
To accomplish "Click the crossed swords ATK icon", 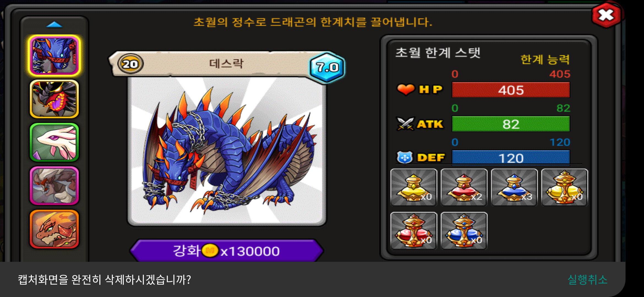I will [405, 124].
